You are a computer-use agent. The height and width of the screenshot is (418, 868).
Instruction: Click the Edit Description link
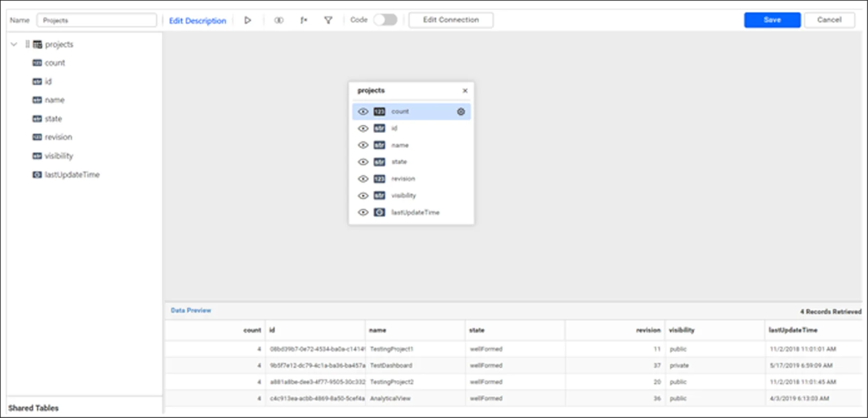(x=197, y=20)
